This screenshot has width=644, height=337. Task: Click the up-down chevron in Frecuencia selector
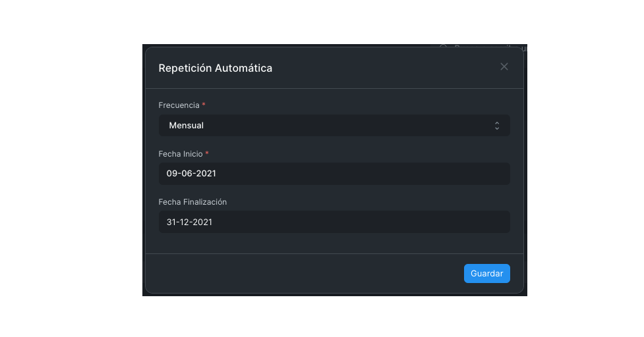(497, 126)
